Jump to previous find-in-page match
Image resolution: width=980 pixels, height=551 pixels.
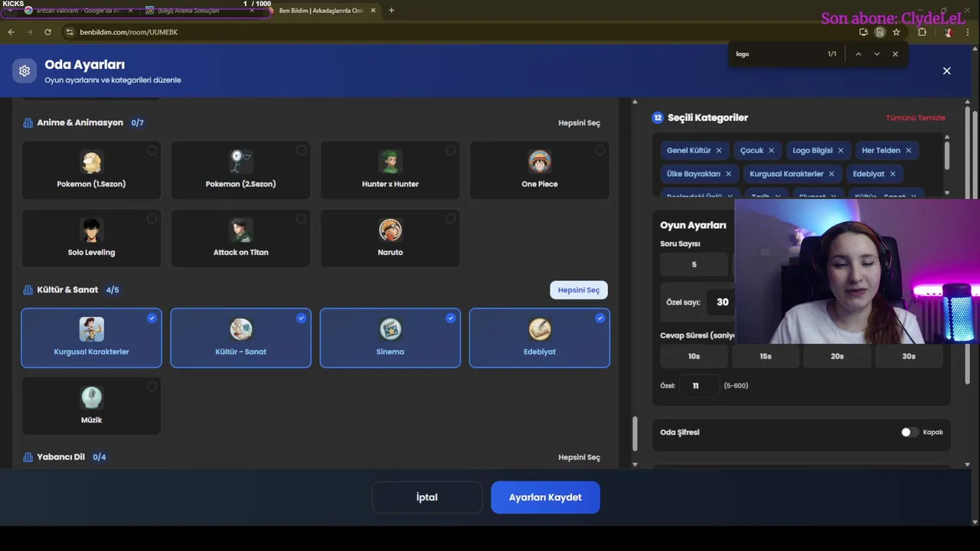point(858,54)
